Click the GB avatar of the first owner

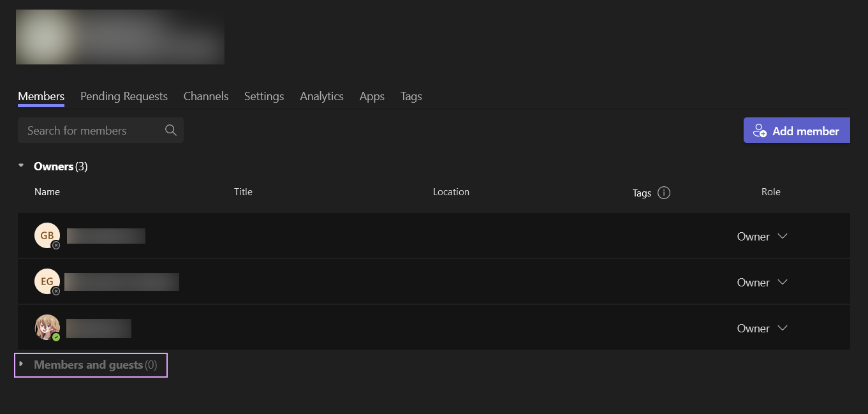click(x=47, y=235)
